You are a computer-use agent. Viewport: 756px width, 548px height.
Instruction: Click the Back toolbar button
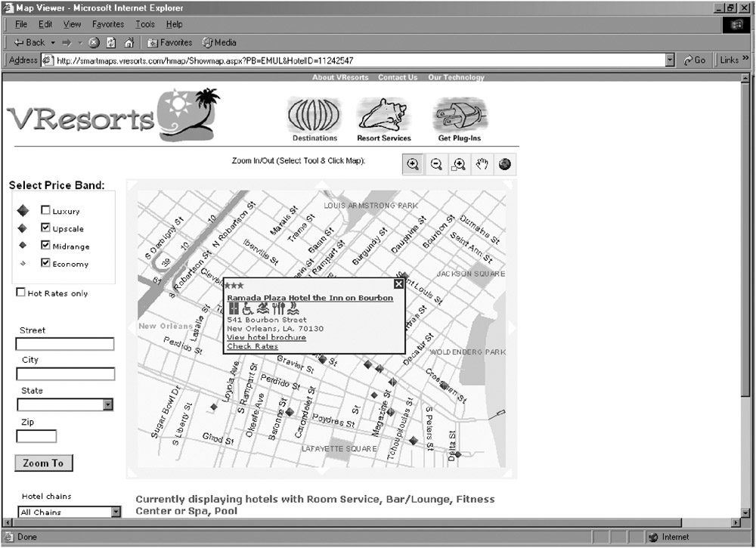29,43
